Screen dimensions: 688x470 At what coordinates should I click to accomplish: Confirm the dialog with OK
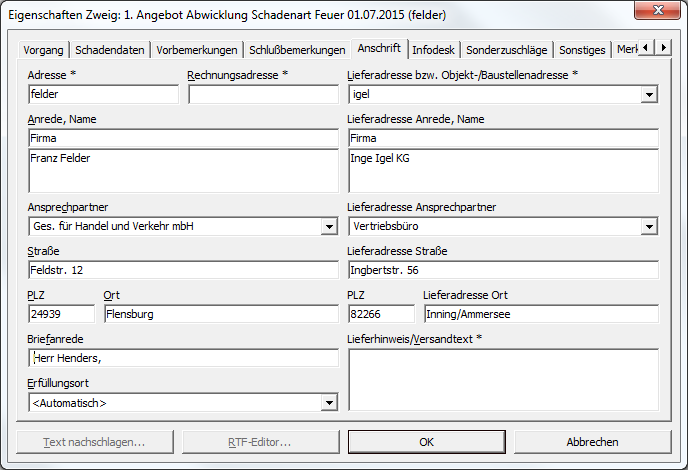(426, 442)
